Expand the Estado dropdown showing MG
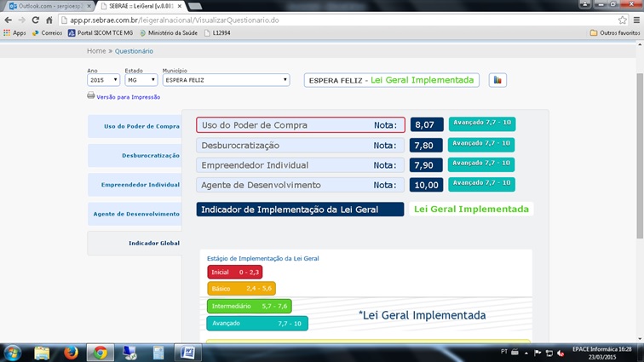644x362 pixels. [x=141, y=80]
